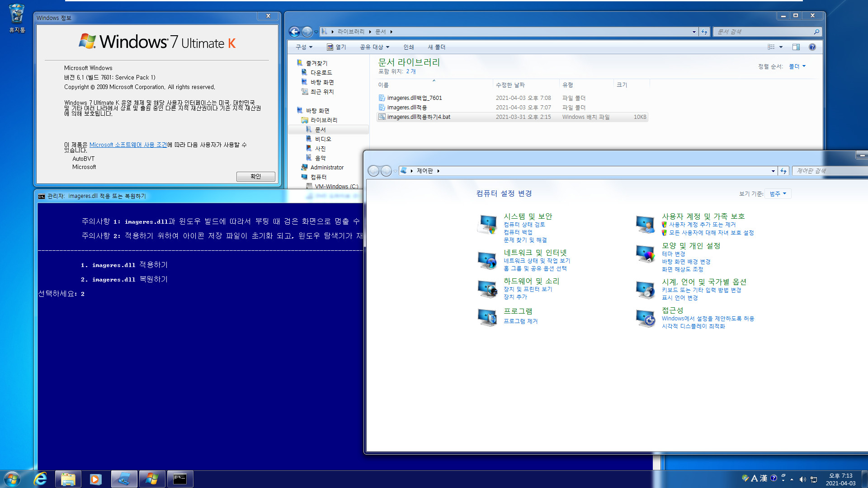Open the Recycle Bin desktop icon
The height and width of the screenshot is (488, 868).
17,18
